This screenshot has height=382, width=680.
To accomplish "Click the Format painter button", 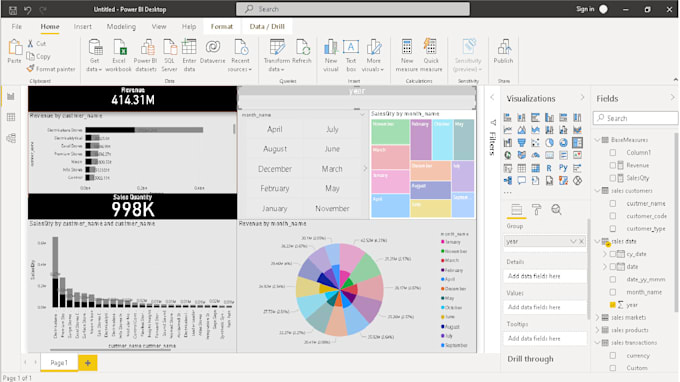I will pos(51,69).
